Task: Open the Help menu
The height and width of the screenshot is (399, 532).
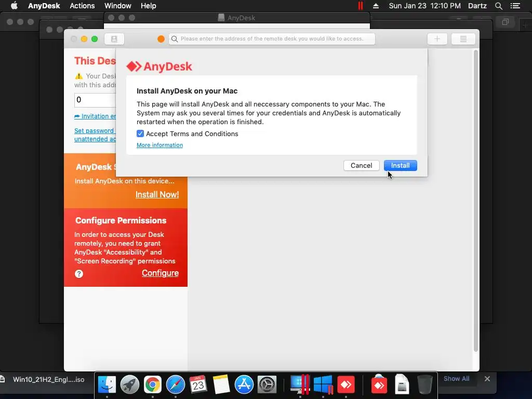Action: point(148,6)
